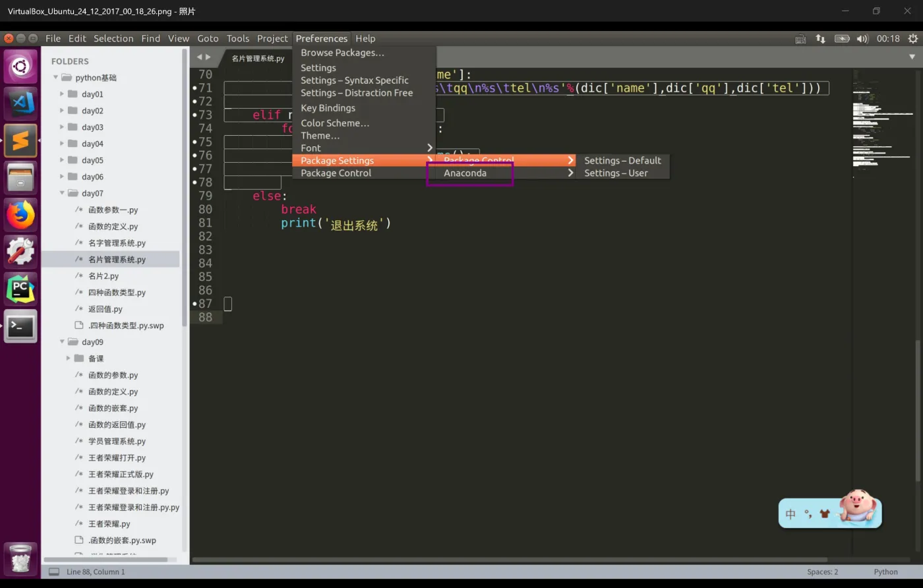The width and height of the screenshot is (923, 588).
Task: Open Settings – Default
Action: [x=622, y=160]
